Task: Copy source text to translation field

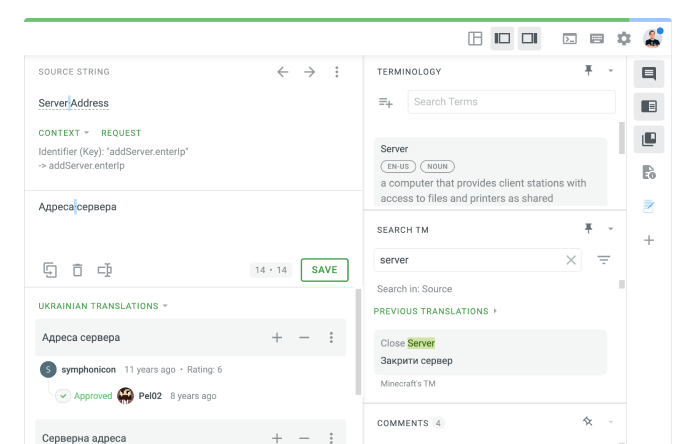Action: pos(50,270)
